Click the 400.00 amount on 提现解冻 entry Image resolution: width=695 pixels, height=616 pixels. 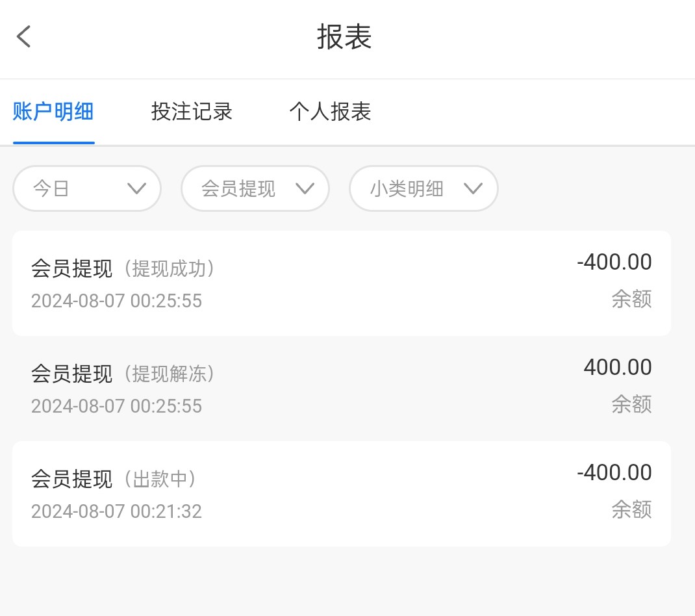617,368
